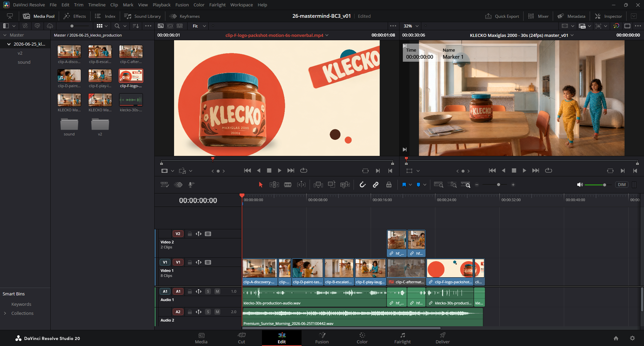
Task: Open the Media Pool panel
Action: [39, 16]
